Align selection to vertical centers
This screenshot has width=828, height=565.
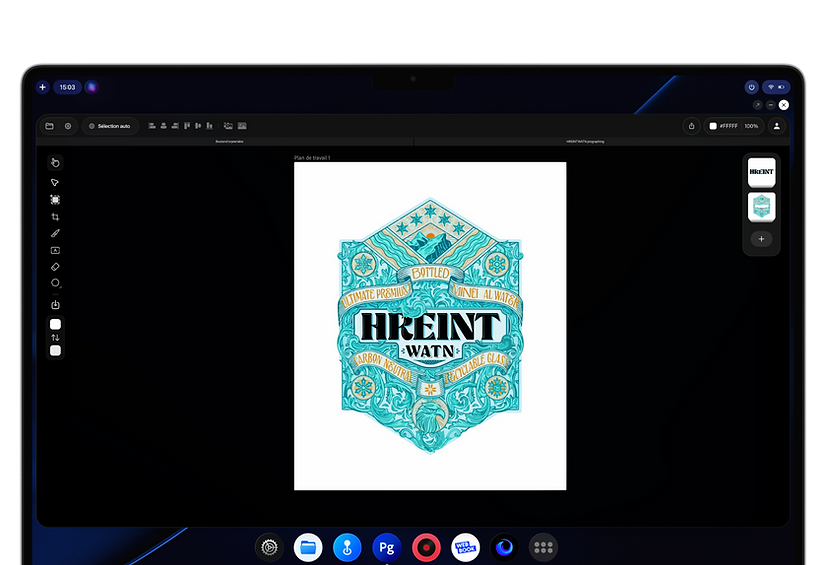(x=198, y=126)
